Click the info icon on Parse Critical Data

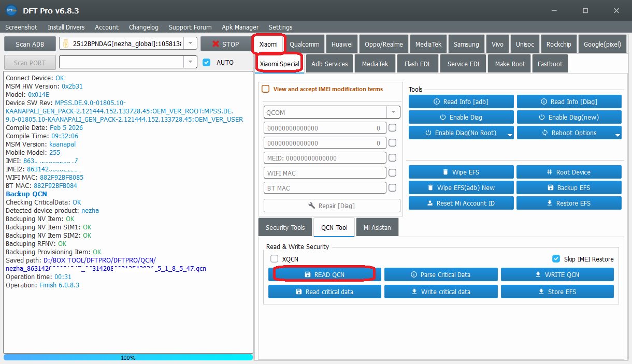pyautogui.click(x=413, y=274)
